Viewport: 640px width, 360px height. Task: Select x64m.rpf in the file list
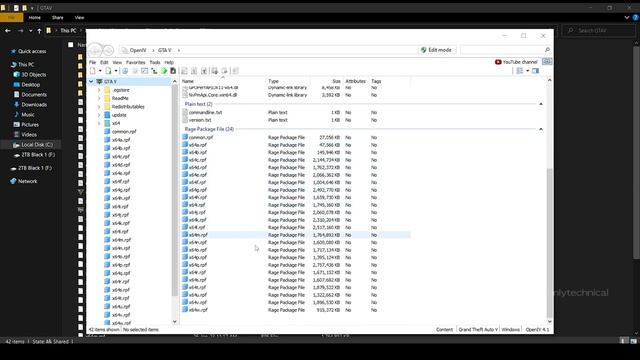click(198, 235)
